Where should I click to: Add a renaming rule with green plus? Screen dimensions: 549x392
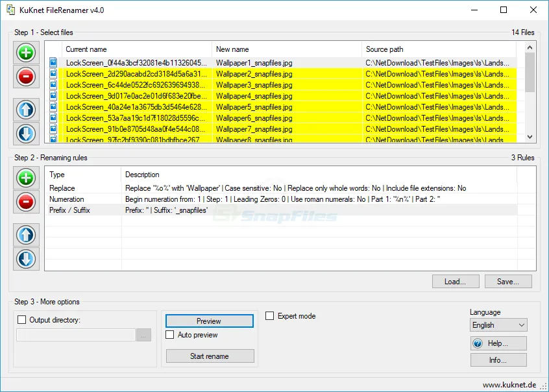click(26, 178)
